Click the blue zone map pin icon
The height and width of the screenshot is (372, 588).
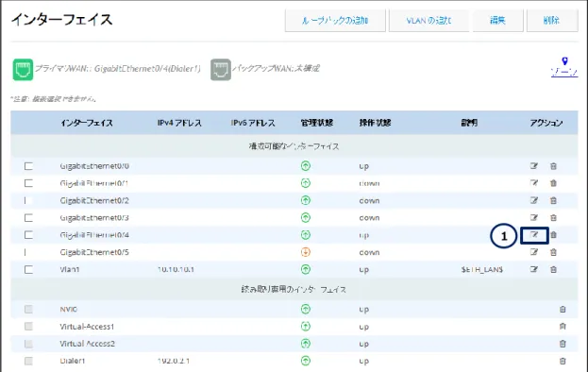[564, 61]
